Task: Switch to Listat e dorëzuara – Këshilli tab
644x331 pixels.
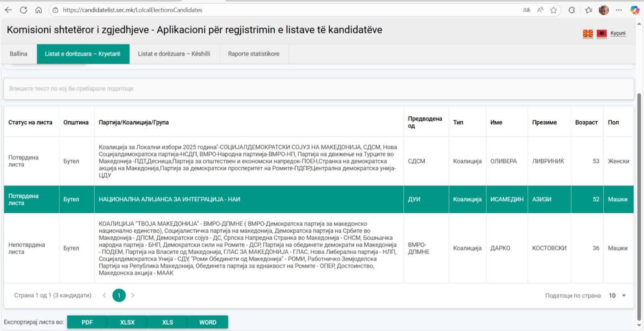Action: pyautogui.click(x=174, y=54)
